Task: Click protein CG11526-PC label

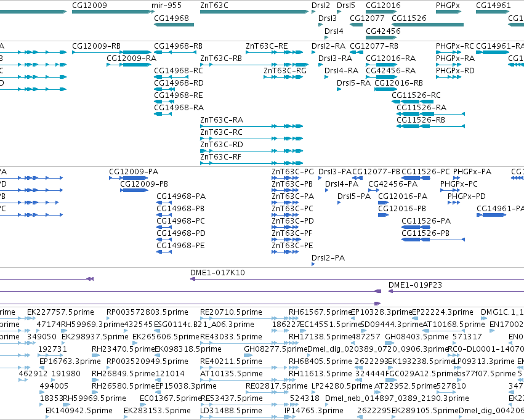Action: [425, 172]
